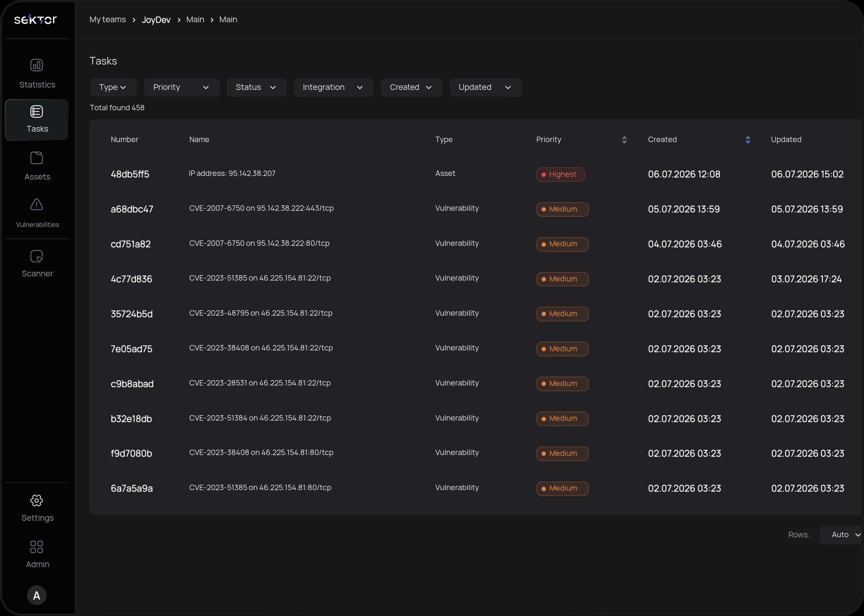Expand the Priority filter dropdown
Screen dimensions: 864x616
point(182,87)
